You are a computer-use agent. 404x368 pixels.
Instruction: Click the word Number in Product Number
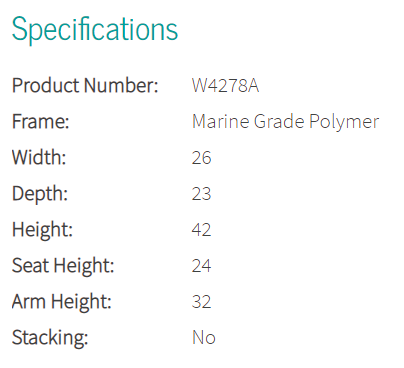coord(121,85)
